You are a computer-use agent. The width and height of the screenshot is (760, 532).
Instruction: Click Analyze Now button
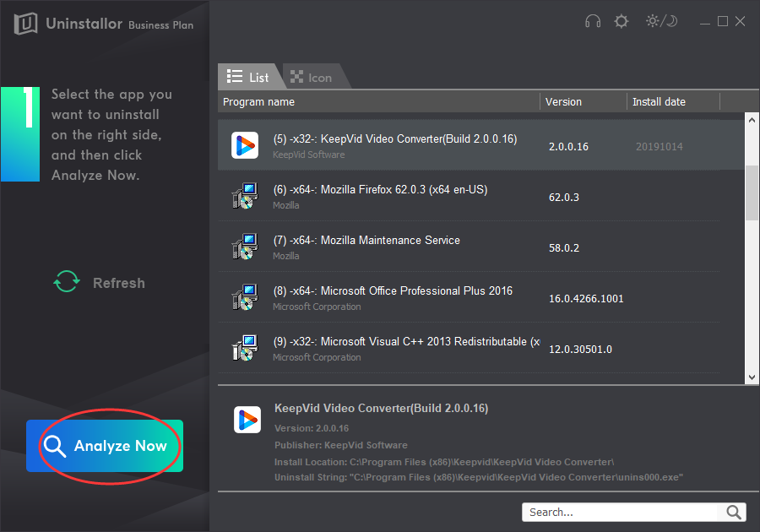[x=105, y=446]
